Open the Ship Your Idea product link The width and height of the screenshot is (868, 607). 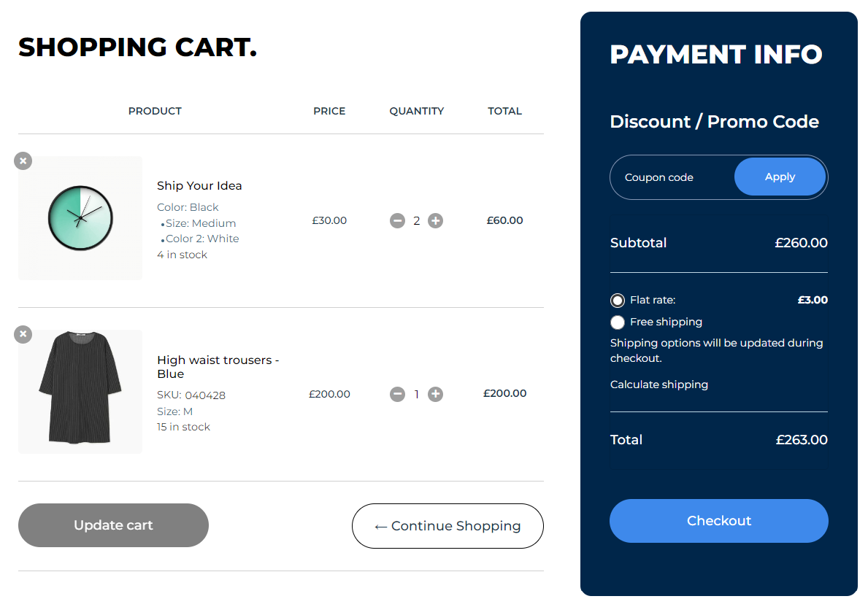(x=199, y=186)
